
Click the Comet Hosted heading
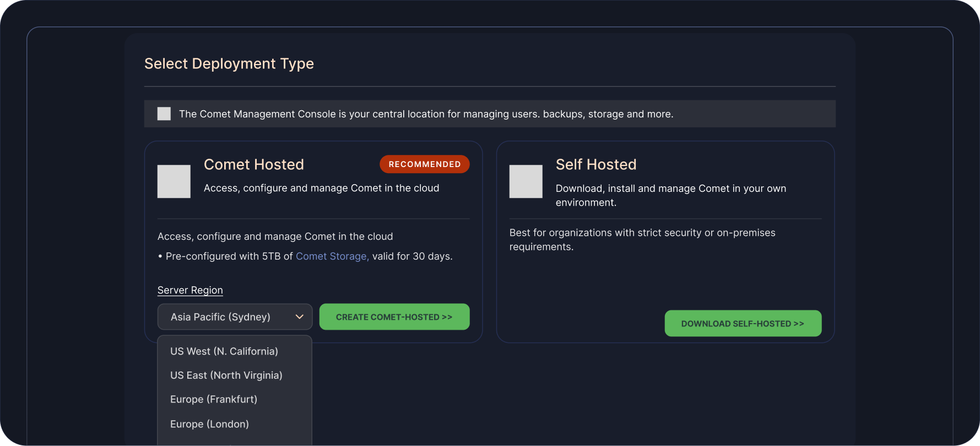254,164
